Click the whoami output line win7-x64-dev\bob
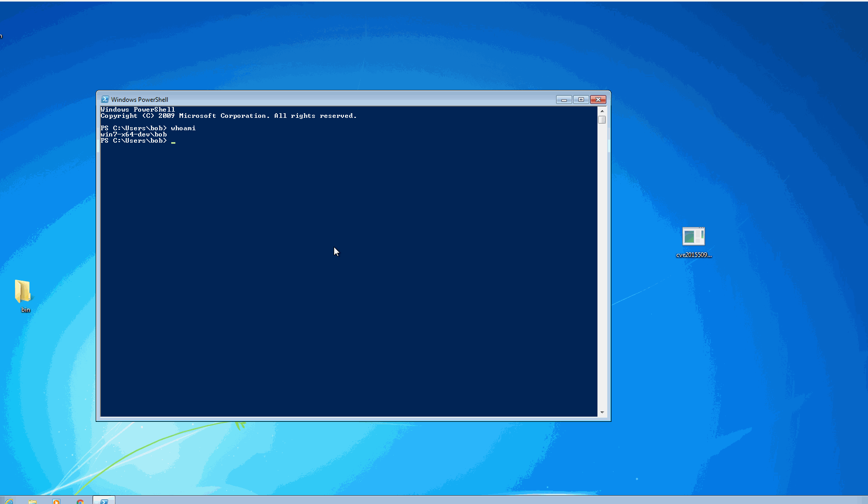This screenshot has width=868, height=504. 133,134
